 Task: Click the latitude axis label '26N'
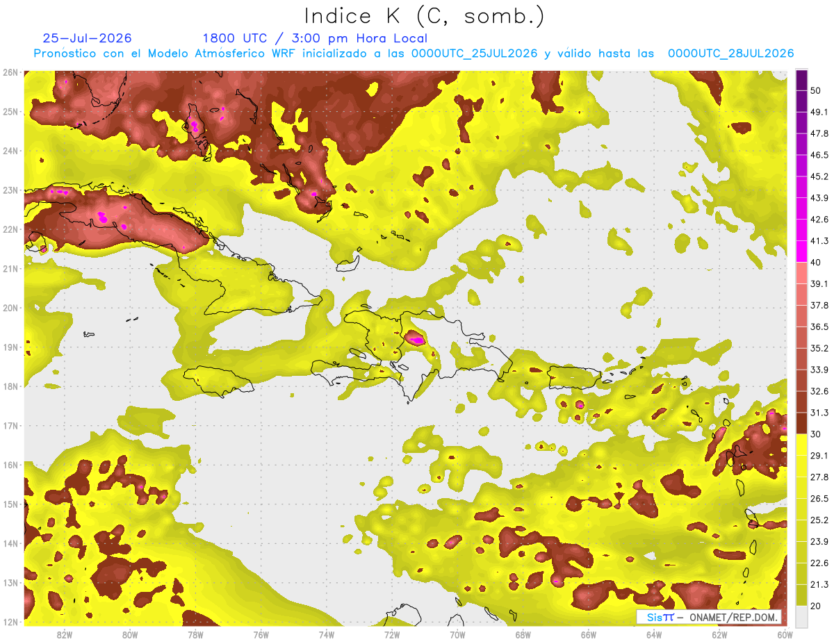[x=10, y=72]
